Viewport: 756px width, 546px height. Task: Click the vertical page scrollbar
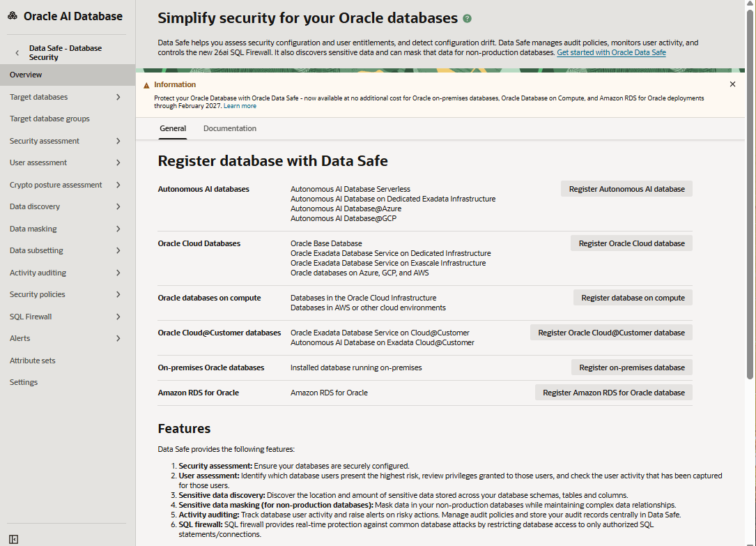[x=750, y=193]
